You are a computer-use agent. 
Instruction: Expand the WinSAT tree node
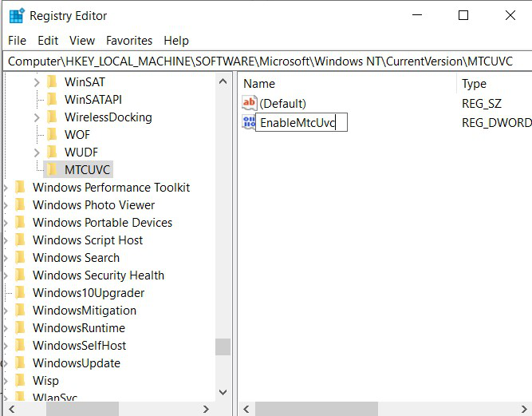point(37,82)
